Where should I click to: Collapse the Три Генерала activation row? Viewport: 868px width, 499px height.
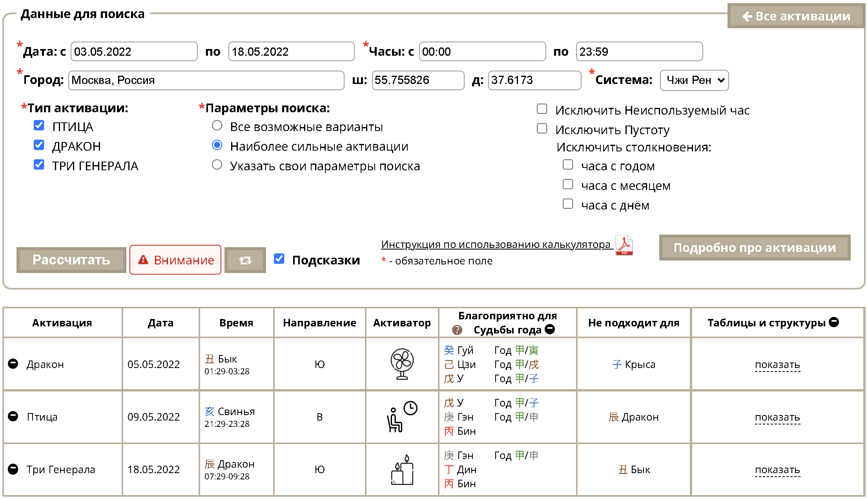(x=13, y=469)
